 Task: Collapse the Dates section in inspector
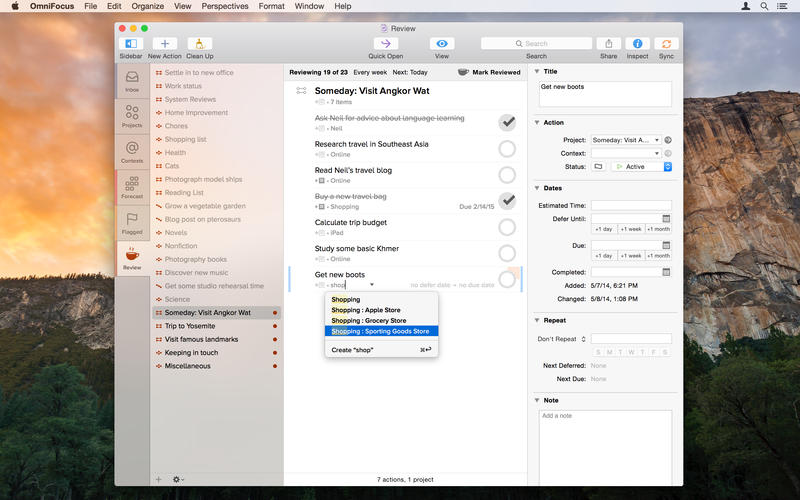point(537,188)
